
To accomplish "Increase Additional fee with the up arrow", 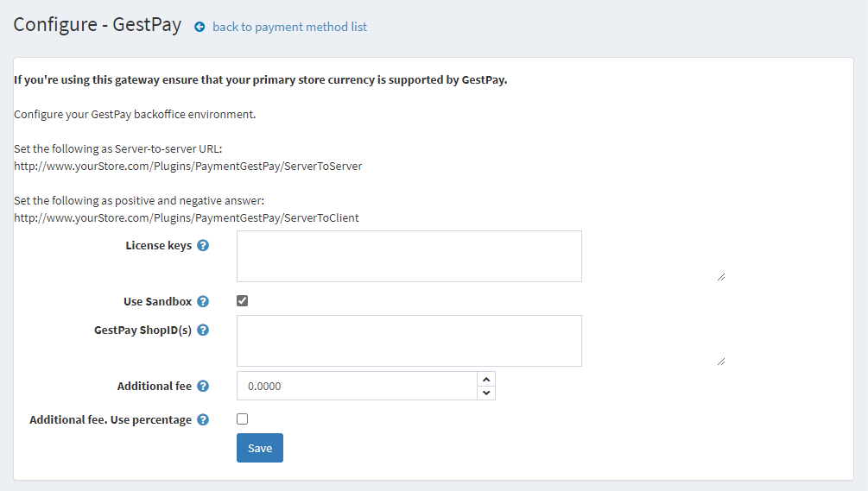I will 486,379.
